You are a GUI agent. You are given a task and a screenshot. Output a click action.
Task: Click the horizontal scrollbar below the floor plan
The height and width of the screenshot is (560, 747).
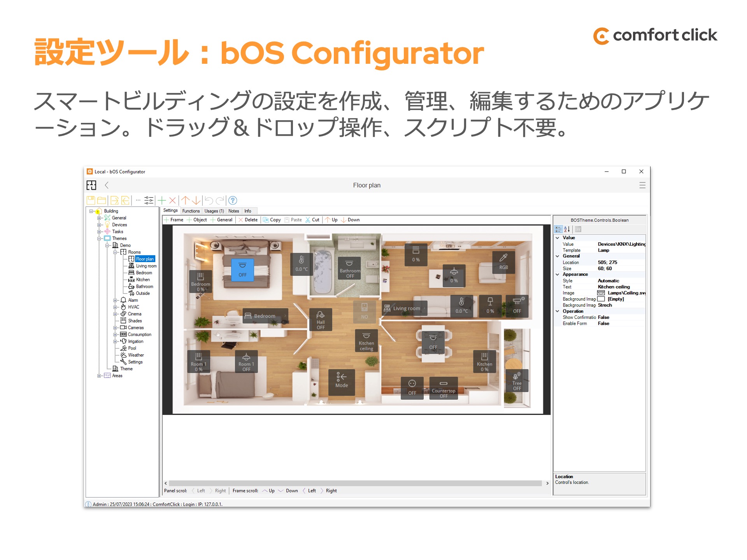point(356,483)
